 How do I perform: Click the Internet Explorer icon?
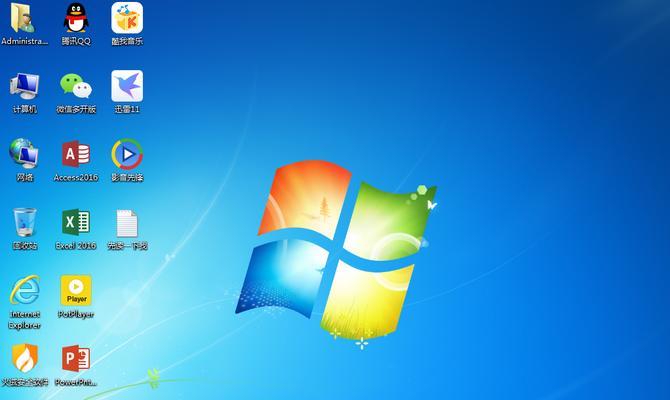(x=25, y=291)
